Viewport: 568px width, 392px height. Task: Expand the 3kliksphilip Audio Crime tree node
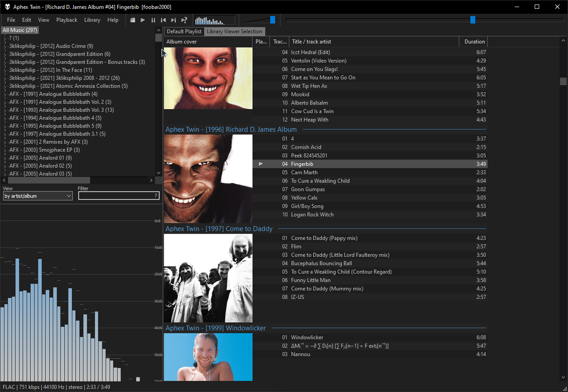click(x=5, y=46)
